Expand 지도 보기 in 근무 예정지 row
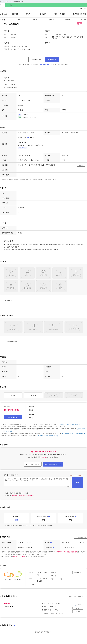The image size is (87, 644). point(81,165)
